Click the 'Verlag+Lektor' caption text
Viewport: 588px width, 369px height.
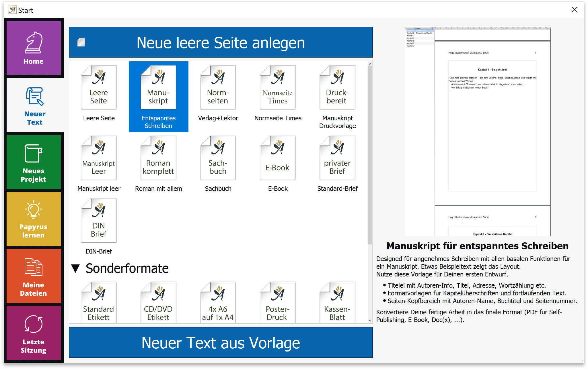tap(218, 118)
